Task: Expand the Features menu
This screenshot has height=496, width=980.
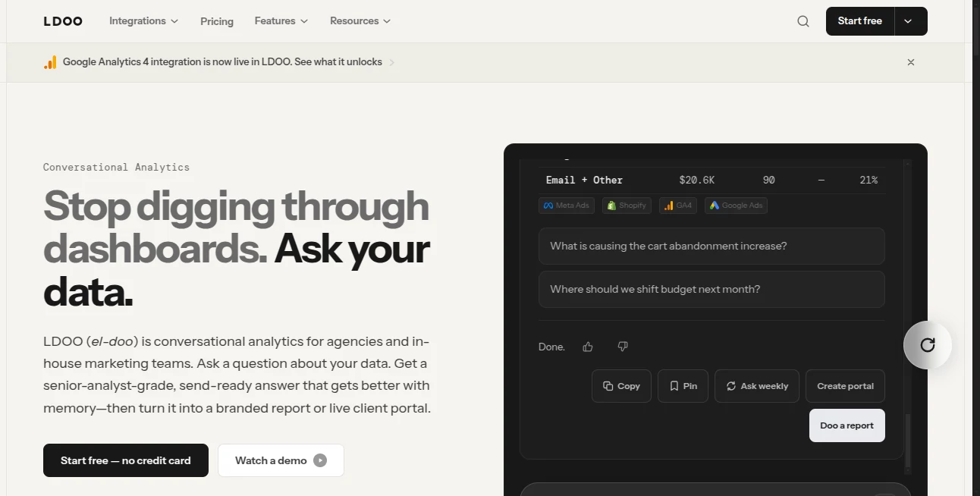Action: tap(281, 21)
